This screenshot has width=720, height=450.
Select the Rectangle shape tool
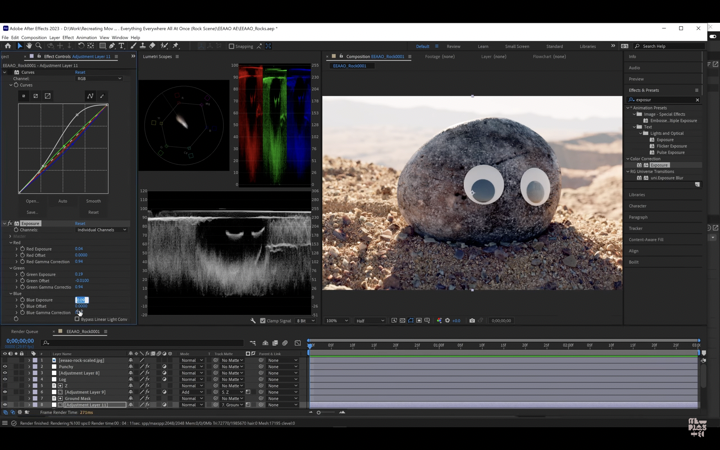click(x=102, y=46)
